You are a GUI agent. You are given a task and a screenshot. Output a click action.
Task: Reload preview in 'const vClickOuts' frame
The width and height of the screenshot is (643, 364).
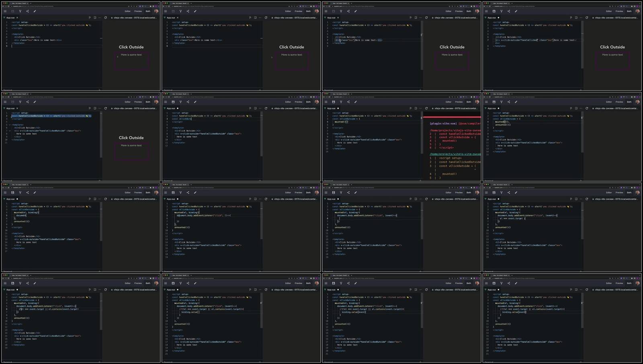pyautogui.click(x=266, y=108)
